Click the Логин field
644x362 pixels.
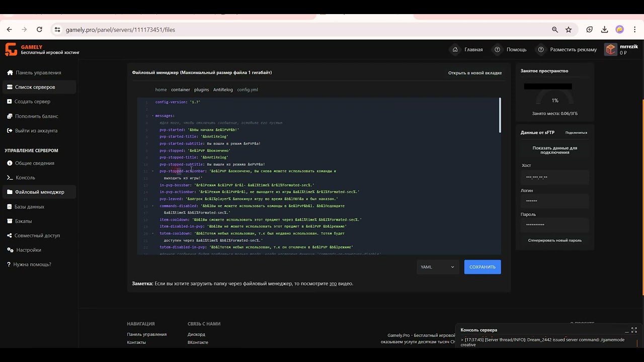tap(555, 201)
